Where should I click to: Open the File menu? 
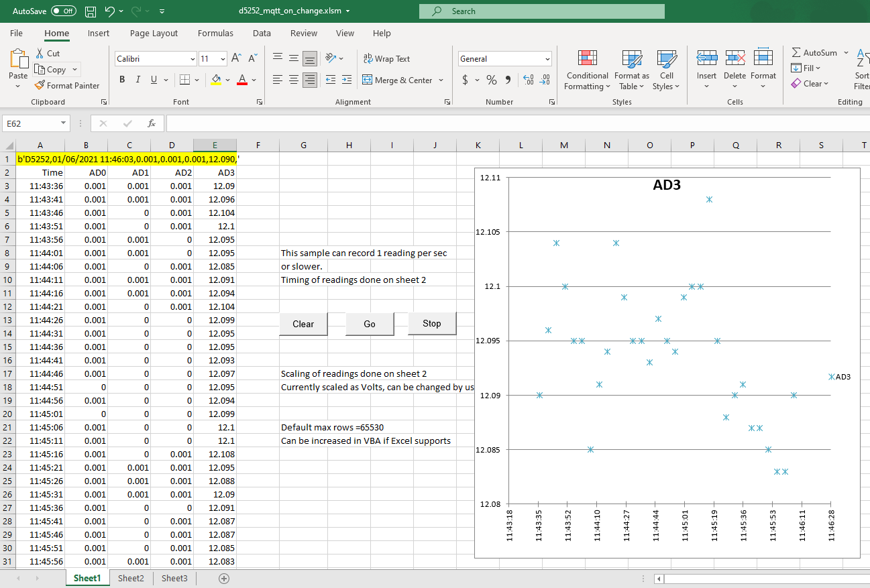tap(16, 33)
